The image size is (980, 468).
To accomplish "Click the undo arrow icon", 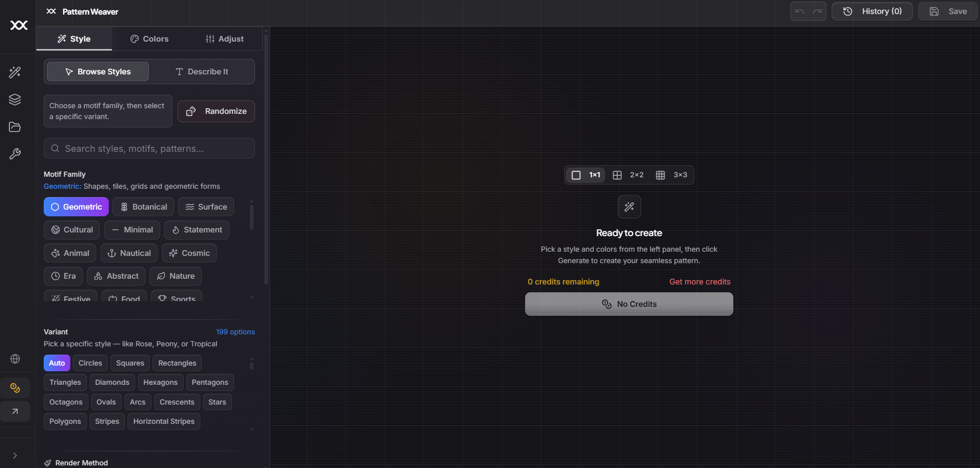I will point(800,11).
